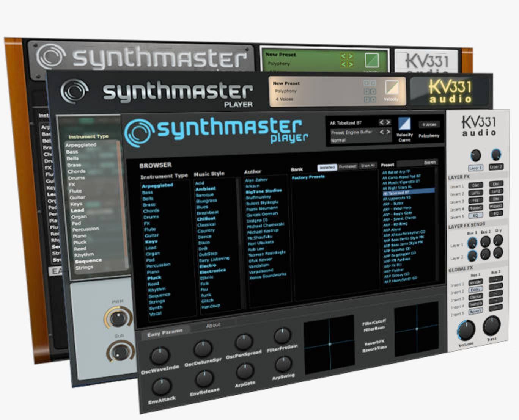
Task: Select the Show All bank filter
Action: point(367,165)
